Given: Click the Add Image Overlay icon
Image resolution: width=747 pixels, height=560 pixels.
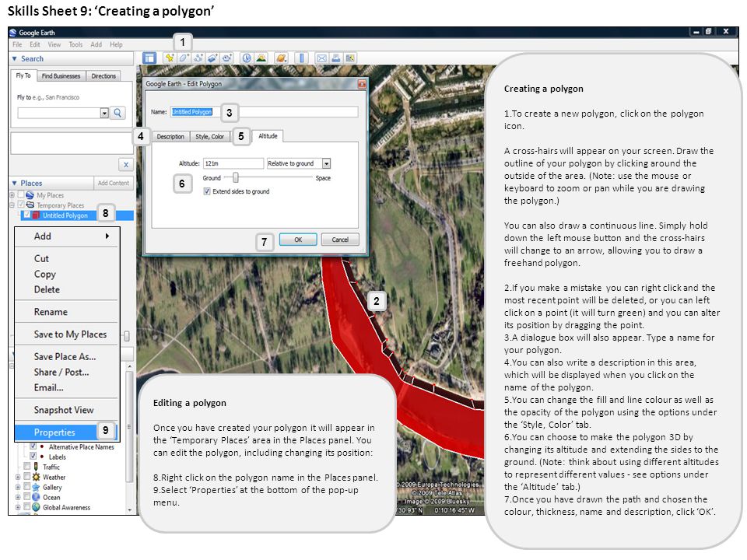Looking at the screenshot, I should click(x=212, y=58).
